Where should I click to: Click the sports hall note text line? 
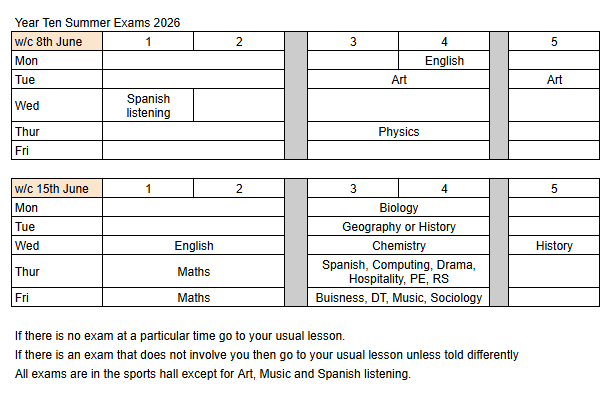213,374
